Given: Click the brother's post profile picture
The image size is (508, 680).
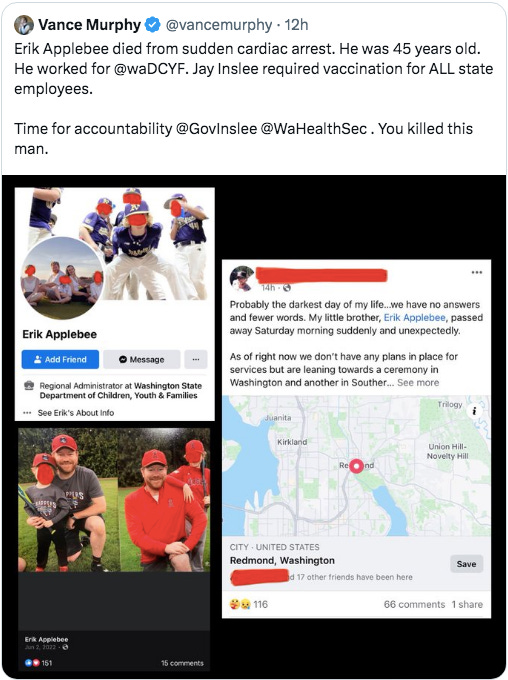Looking at the screenshot, I should (x=242, y=278).
